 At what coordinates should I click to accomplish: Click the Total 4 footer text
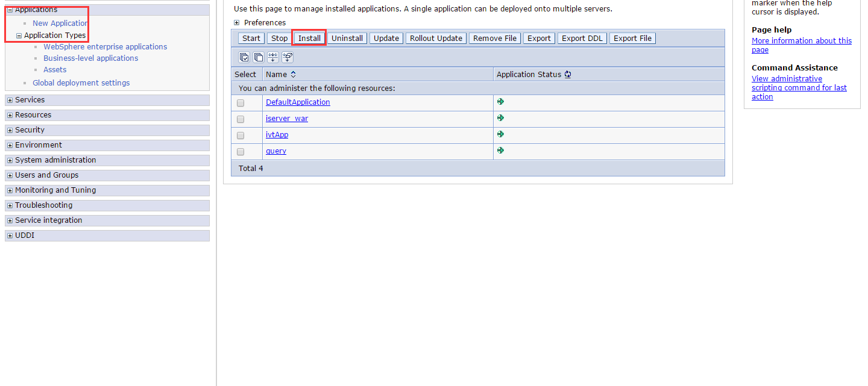[x=251, y=169]
